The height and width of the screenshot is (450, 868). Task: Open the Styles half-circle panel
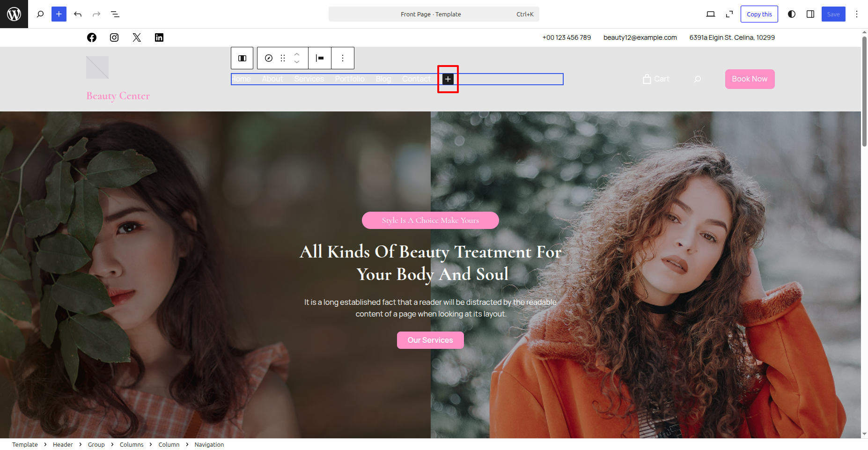[792, 14]
